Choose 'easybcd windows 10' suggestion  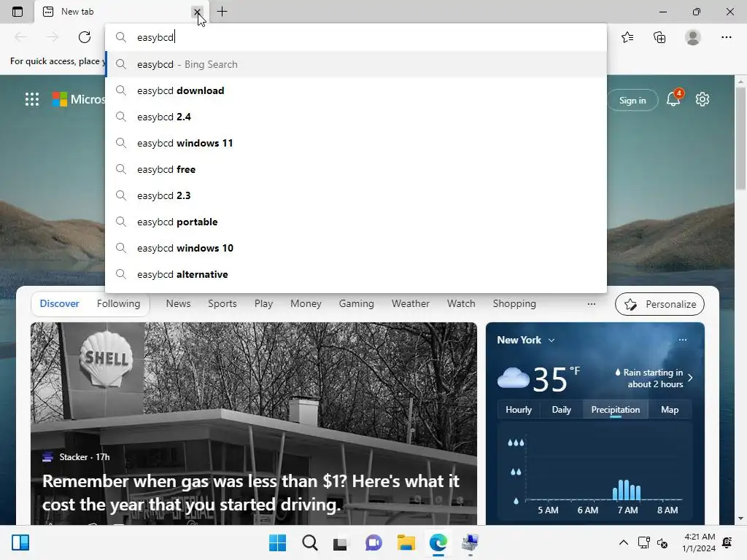point(356,248)
